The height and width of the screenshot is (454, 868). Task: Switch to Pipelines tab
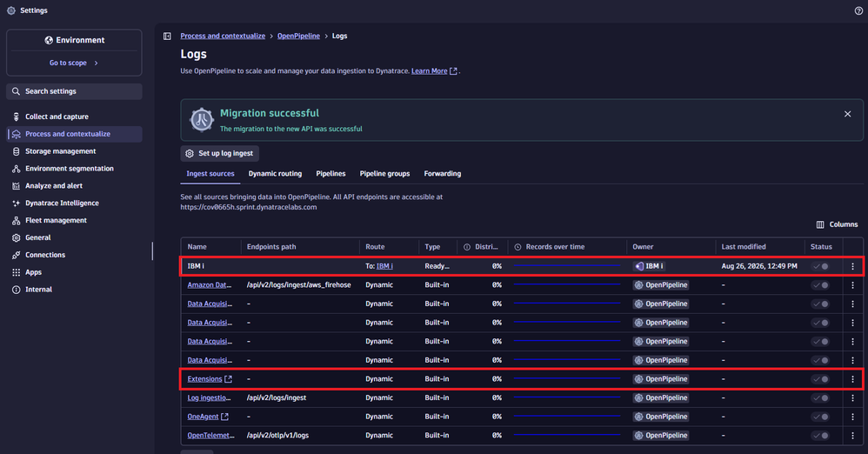click(331, 174)
